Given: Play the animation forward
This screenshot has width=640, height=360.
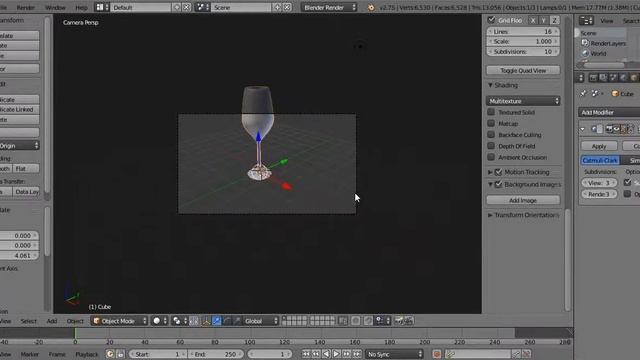Looking at the screenshot, I should click(x=336, y=354).
